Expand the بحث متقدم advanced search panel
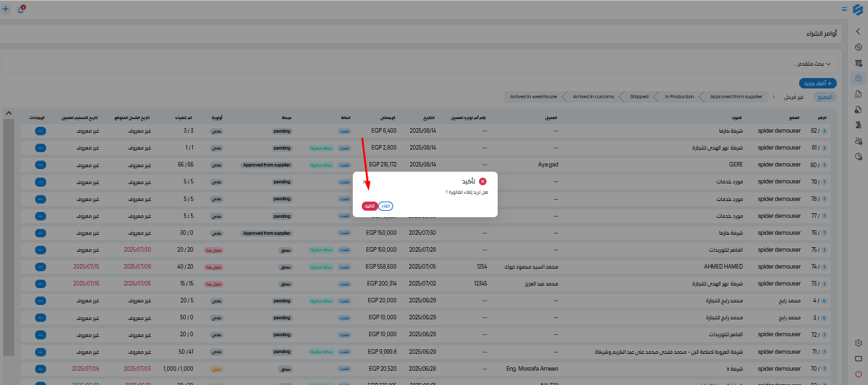868x385 pixels. coord(813,64)
